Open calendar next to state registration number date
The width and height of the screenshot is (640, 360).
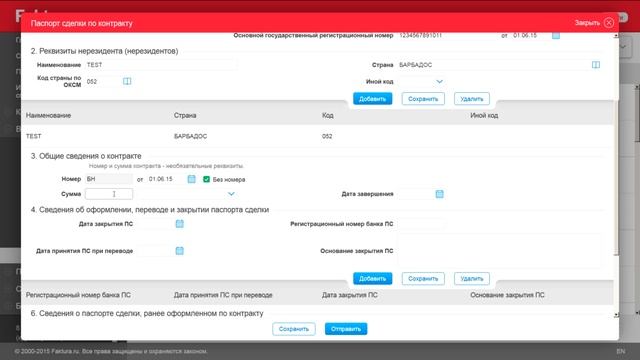[x=556, y=36]
